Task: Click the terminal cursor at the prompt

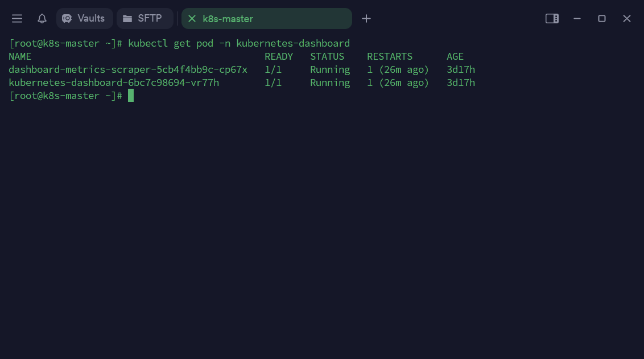Action: (131, 96)
